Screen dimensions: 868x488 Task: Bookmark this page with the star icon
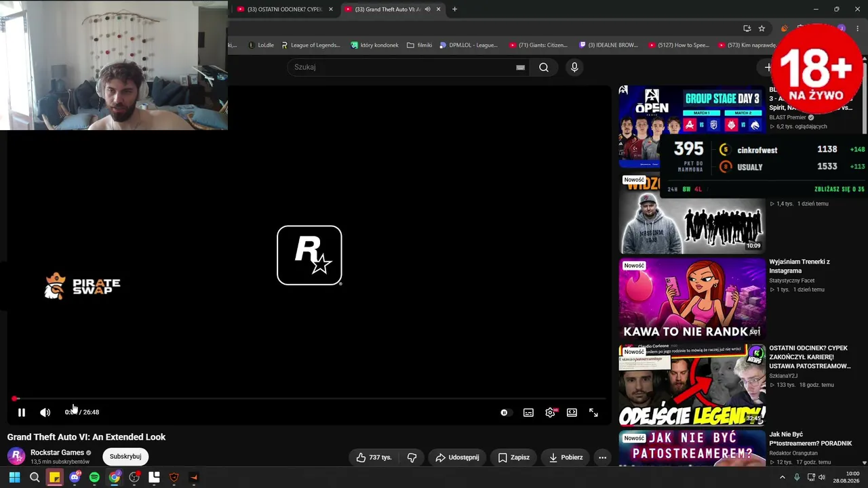[x=762, y=28]
